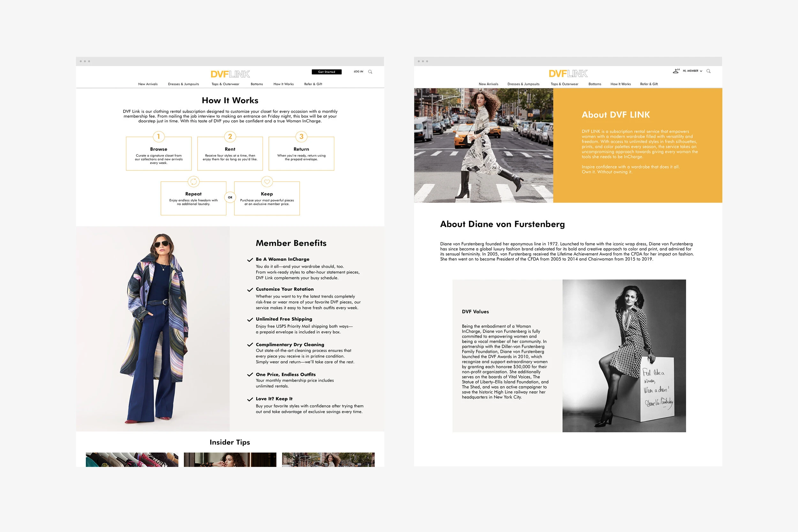The image size is (798, 532).
Task: Open Refer & Gift in the right window nav
Action: pyautogui.click(x=649, y=84)
